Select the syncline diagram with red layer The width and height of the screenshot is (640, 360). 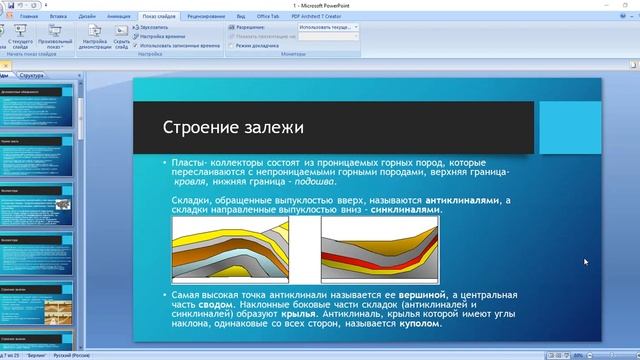[x=380, y=249]
